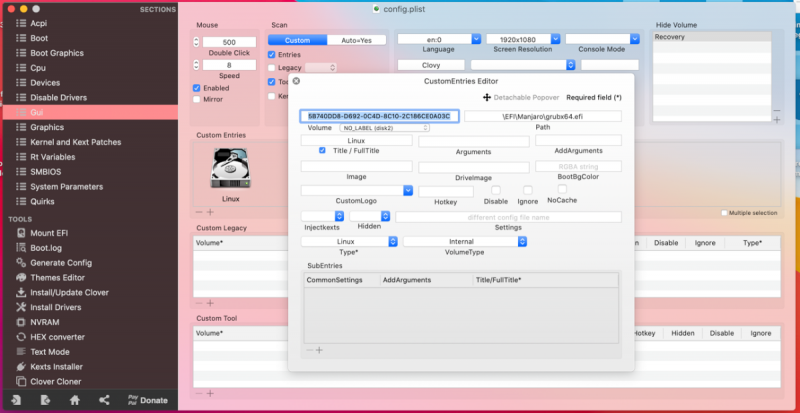The image size is (800, 413).
Task: Toggle the Scan Legacy checkbox
Action: pyautogui.click(x=271, y=67)
